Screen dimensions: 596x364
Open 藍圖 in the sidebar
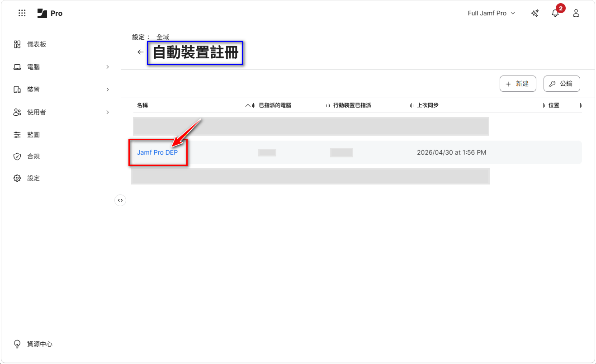pyautogui.click(x=33, y=135)
